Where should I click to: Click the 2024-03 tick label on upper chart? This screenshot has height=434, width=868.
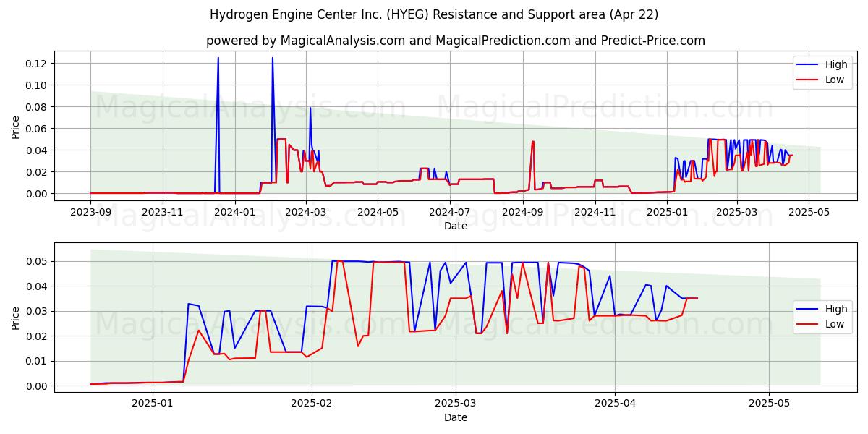coord(305,212)
